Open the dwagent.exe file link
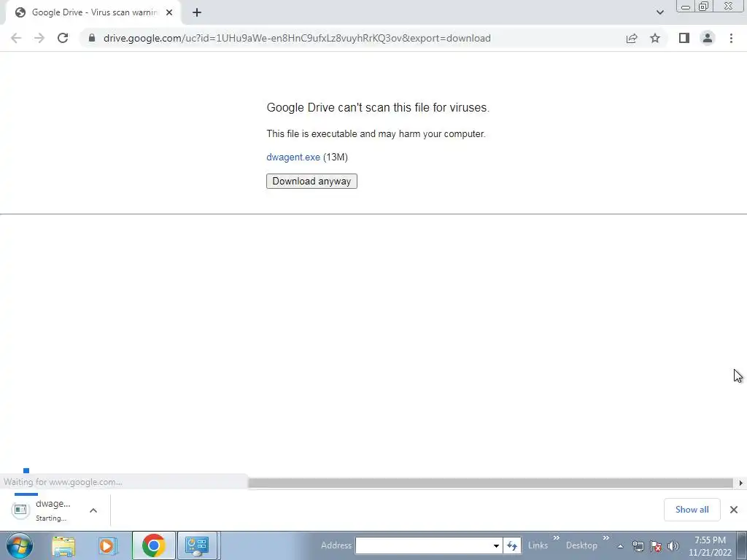The height and width of the screenshot is (560, 747). click(x=293, y=157)
